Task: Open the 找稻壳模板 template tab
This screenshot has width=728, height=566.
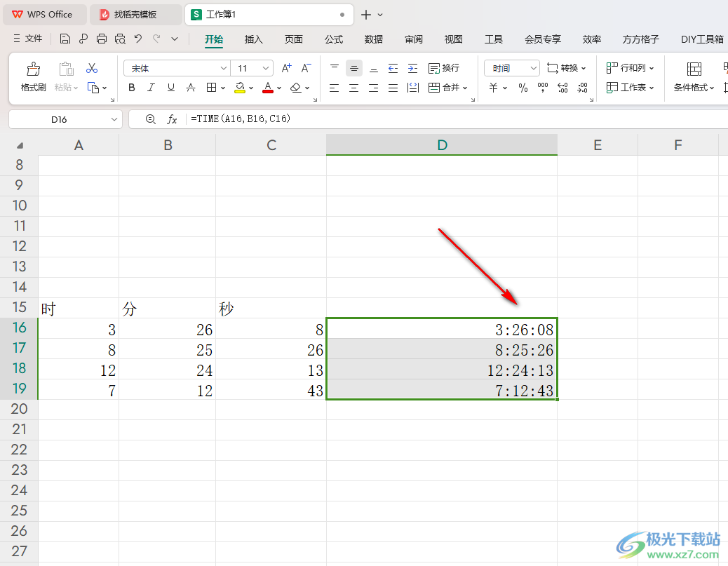Action: (x=135, y=15)
